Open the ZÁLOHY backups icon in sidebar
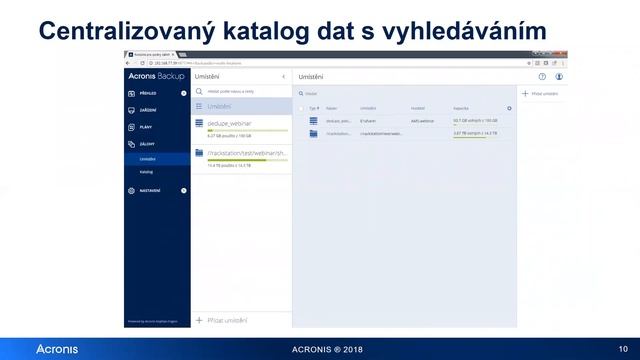The width and height of the screenshot is (640, 360). click(x=131, y=144)
